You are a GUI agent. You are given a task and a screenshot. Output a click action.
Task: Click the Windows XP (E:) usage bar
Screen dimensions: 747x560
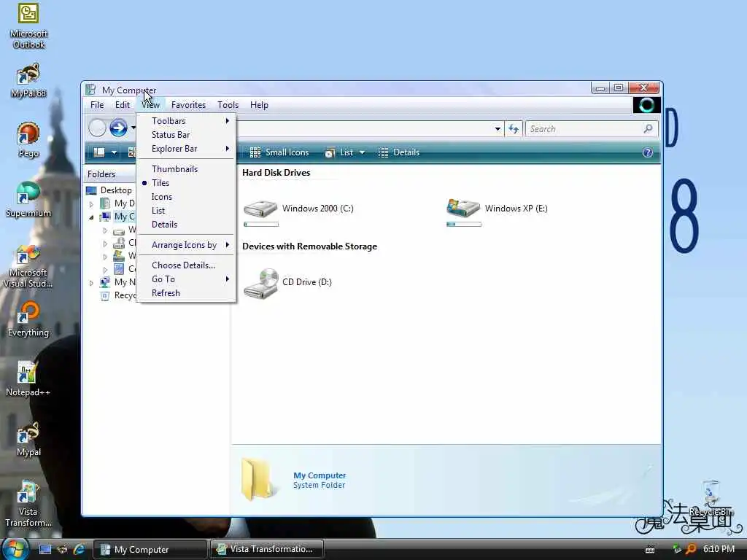tap(464, 225)
